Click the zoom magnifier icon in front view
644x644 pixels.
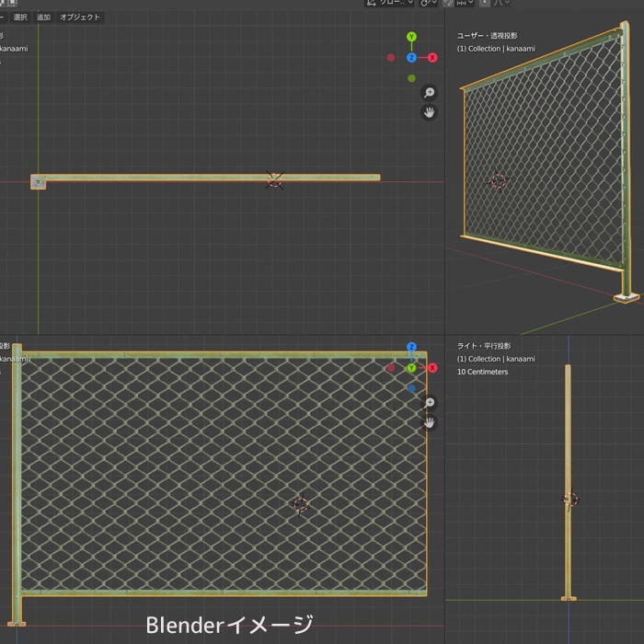point(430,403)
